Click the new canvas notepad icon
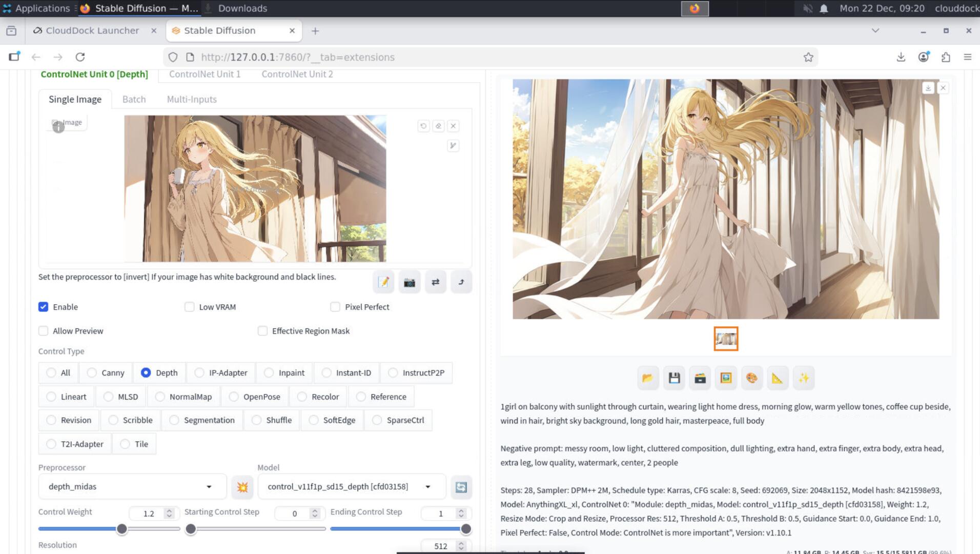 pyautogui.click(x=383, y=282)
